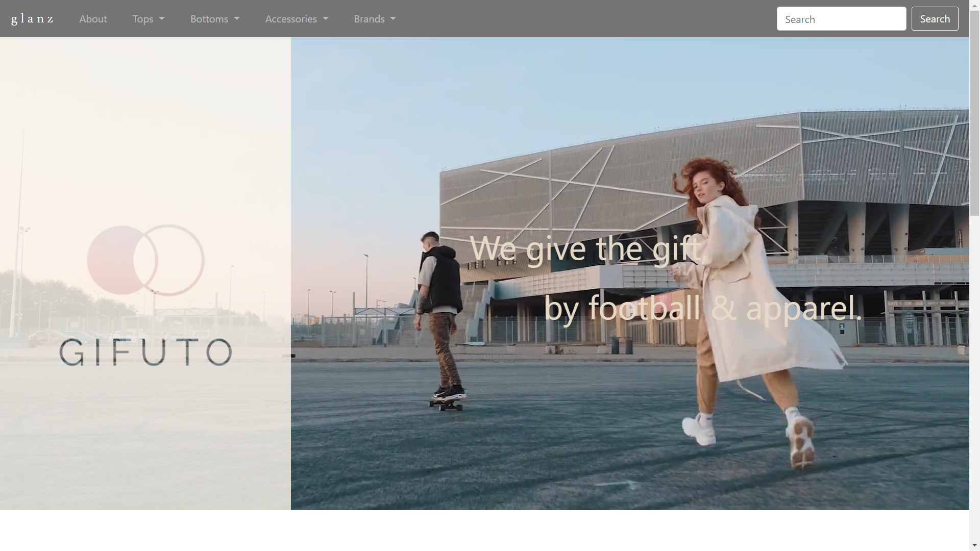The image size is (980, 551).
Task: Click the glanz logo in navbar
Action: [x=32, y=19]
